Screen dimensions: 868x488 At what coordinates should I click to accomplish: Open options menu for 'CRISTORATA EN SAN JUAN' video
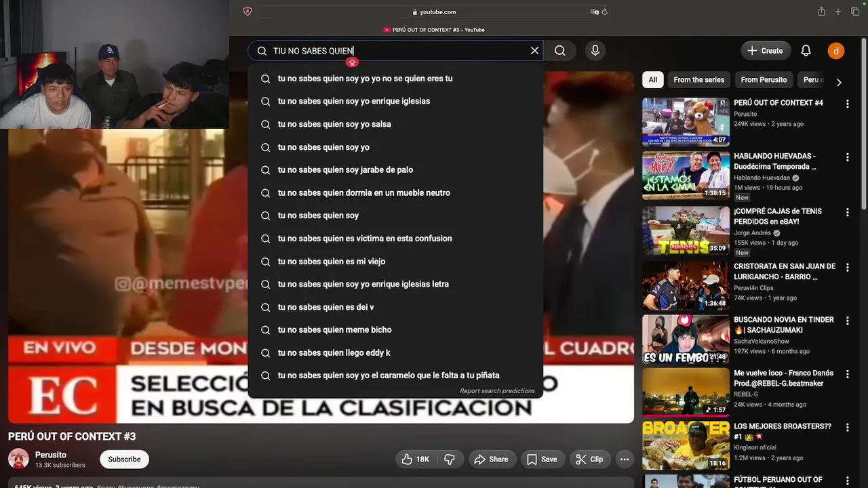coord(847,268)
